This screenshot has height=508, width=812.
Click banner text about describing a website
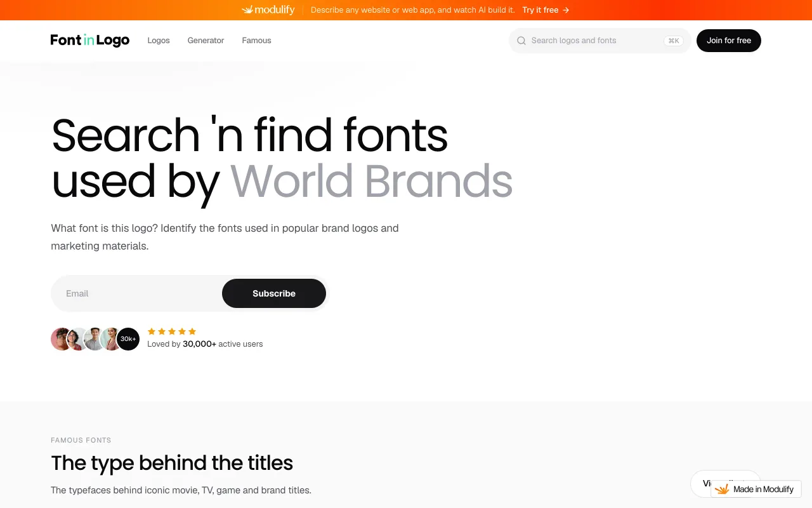[x=413, y=10]
